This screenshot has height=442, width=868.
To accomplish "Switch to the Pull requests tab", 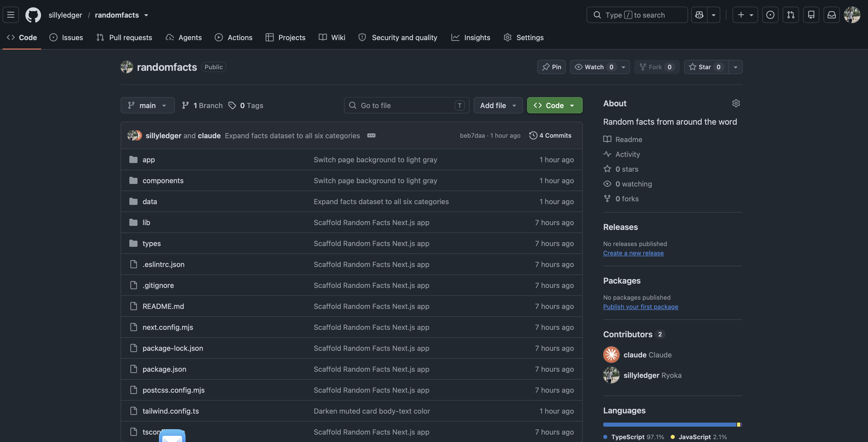I will pyautogui.click(x=124, y=37).
